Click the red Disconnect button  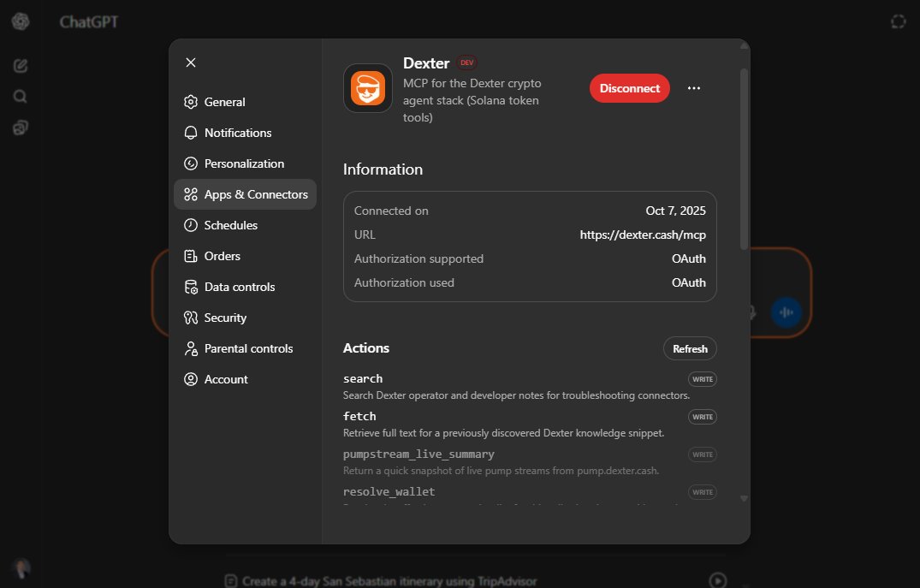[630, 88]
